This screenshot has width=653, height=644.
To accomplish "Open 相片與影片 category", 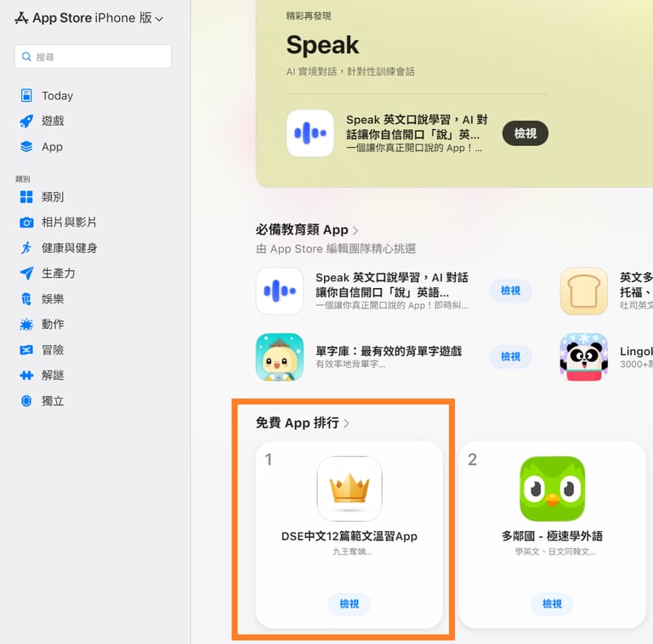I will coord(69,222).
